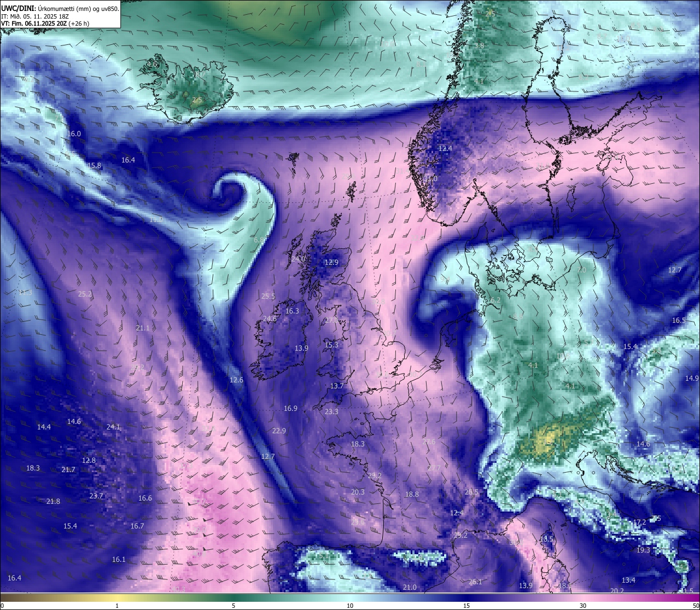Image resolution: width=700 pixels, height=610 pixels.
Task: Click the value '22.9' on the map
Action: pyautogui.click(x=279, y=431)
